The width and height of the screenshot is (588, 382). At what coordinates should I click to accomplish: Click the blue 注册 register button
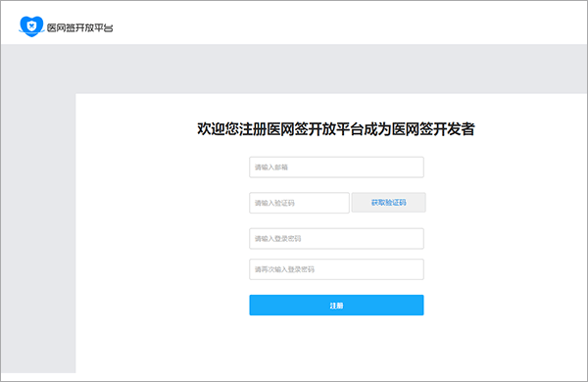click(x=336, y=306)
